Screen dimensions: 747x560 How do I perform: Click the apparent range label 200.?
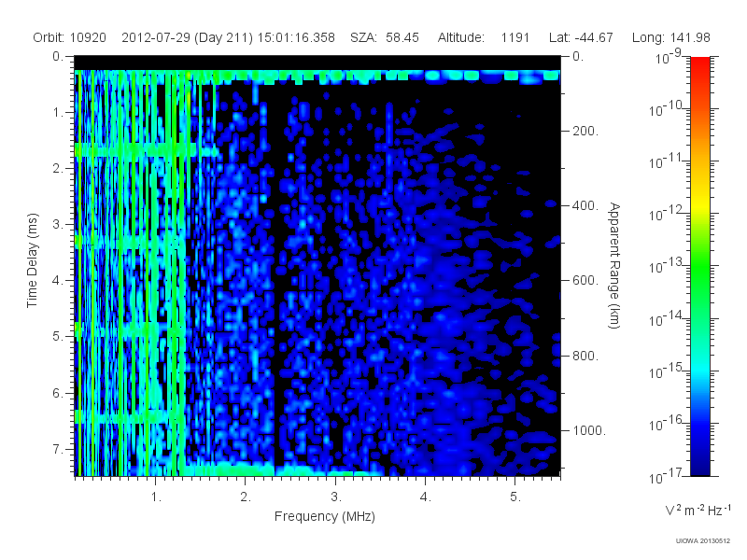585,131
